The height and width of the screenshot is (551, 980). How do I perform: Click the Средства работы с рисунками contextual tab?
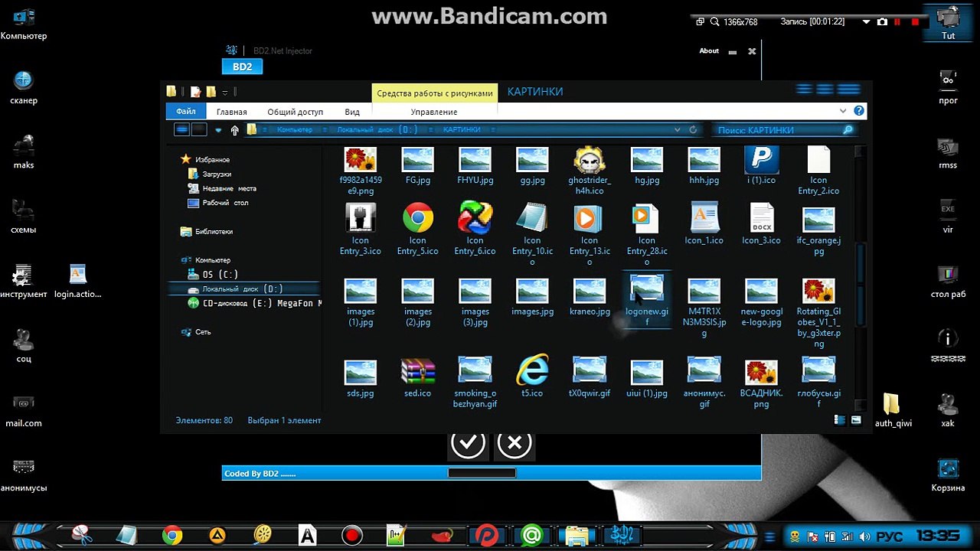coord(435,93)
